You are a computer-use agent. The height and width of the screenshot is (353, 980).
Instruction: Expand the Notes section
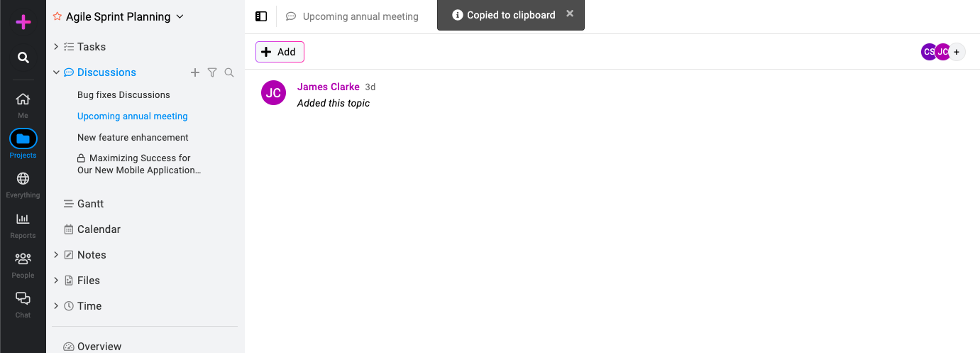pos(56,255)
